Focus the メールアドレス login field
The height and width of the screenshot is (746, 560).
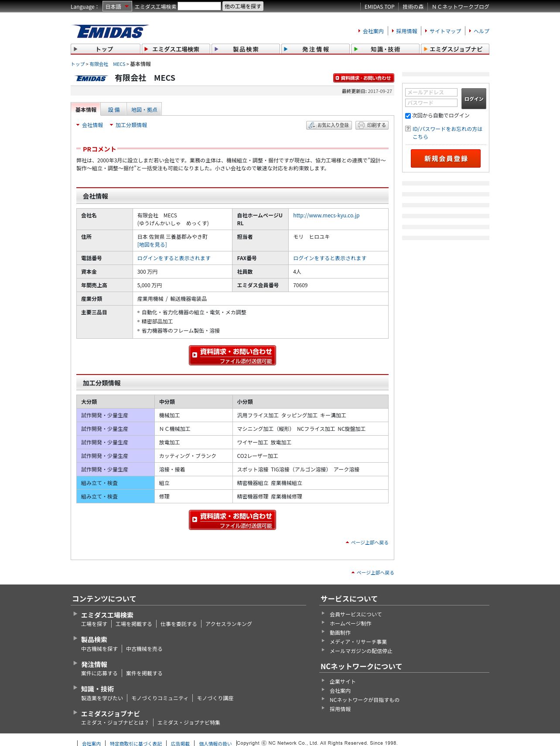click(431, 92)
